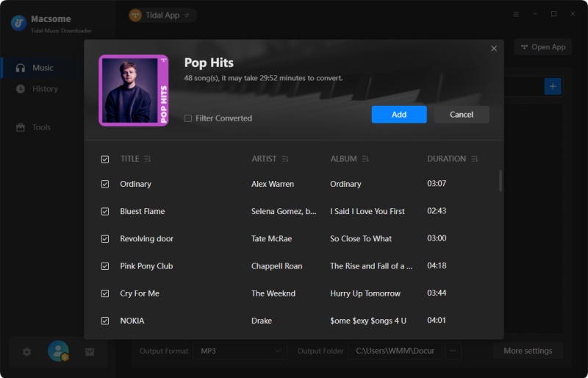Image resolution: width=588 pixels, height=378 pixels.
Task: Uncheck the Ordinary song checkbox
Action: [x=105, y=185]
